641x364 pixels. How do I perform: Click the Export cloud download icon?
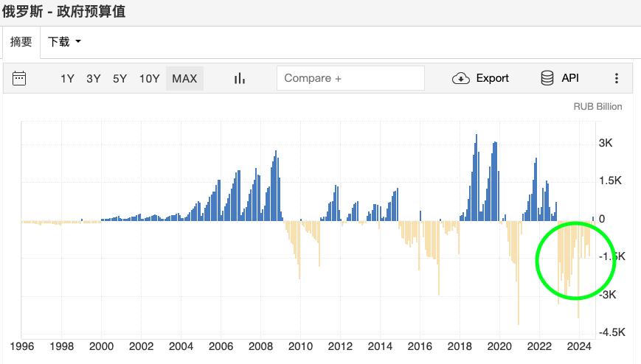pos(461,78)
